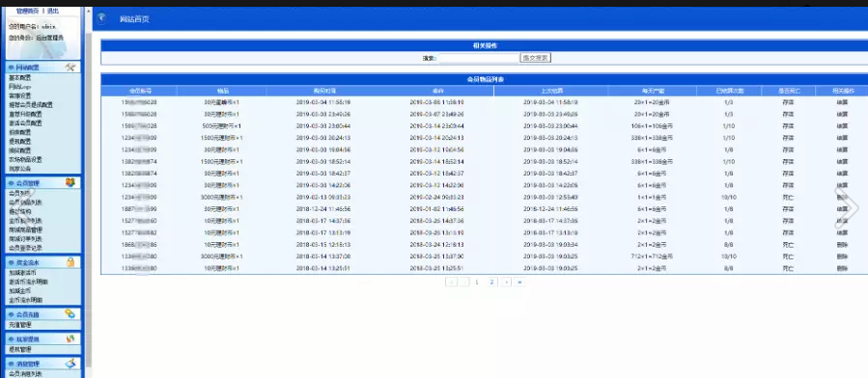Click into the 搜索 text field
Viewport: 868px width, 378px height.
478,58
